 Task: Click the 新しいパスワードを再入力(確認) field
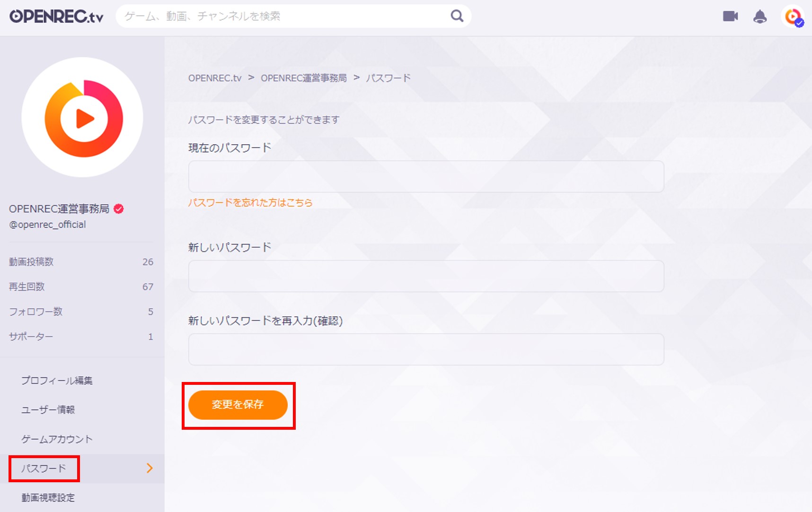click(426, 349)
